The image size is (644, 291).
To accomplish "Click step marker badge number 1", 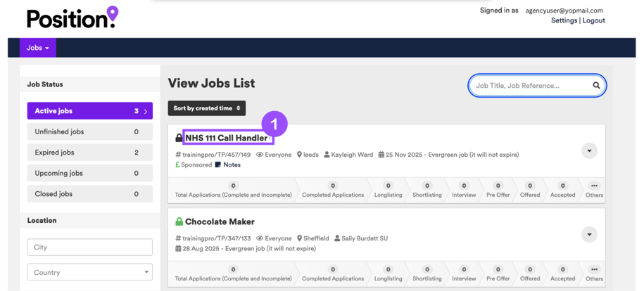I will pyautogui.click(x=274, y=124).
